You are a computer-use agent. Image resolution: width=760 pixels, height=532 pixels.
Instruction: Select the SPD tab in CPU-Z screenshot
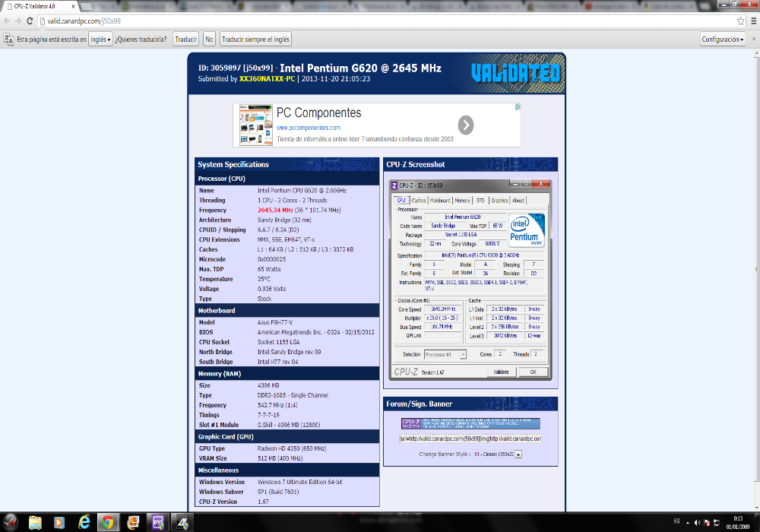point(480,201)
